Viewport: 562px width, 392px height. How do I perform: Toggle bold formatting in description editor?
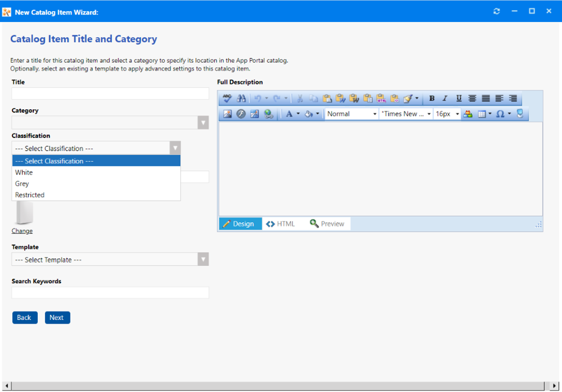(432, 99)
